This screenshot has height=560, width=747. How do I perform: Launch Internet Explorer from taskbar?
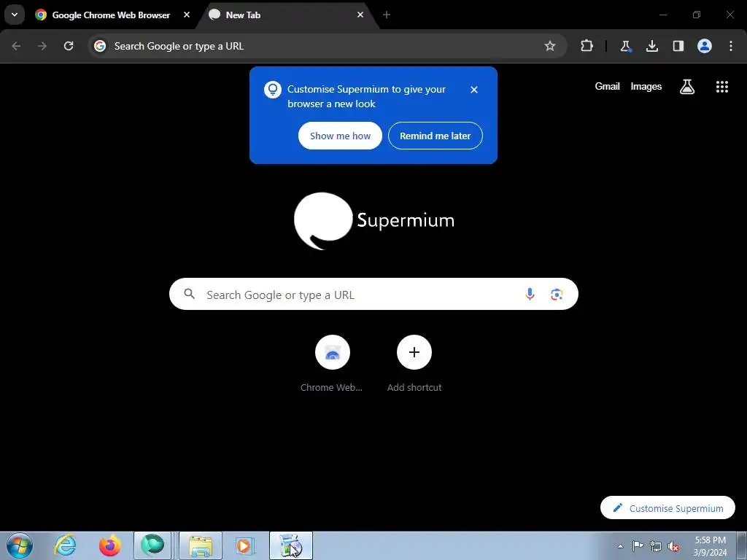[65, 545]
